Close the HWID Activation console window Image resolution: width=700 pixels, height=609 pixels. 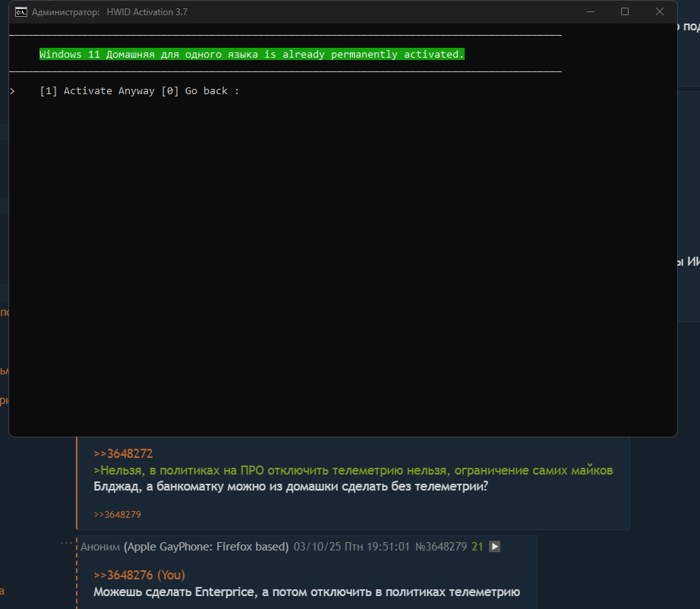(659, 12)
